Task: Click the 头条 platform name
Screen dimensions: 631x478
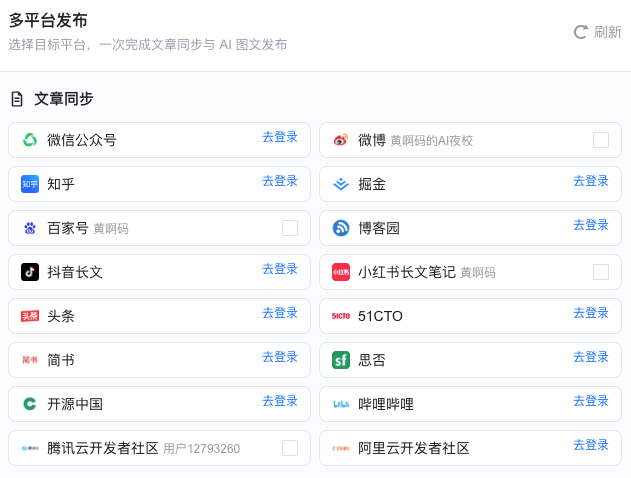Action: [61, 316]
